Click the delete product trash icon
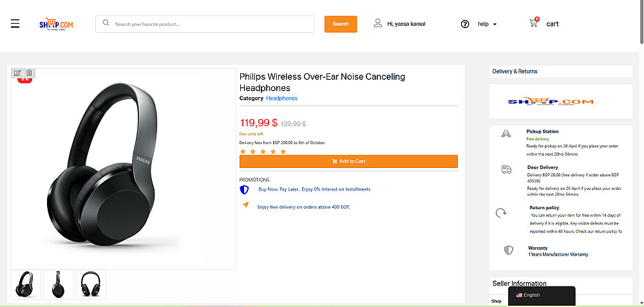The height and width of the screenshot is (307, 644). click(29, 73)
